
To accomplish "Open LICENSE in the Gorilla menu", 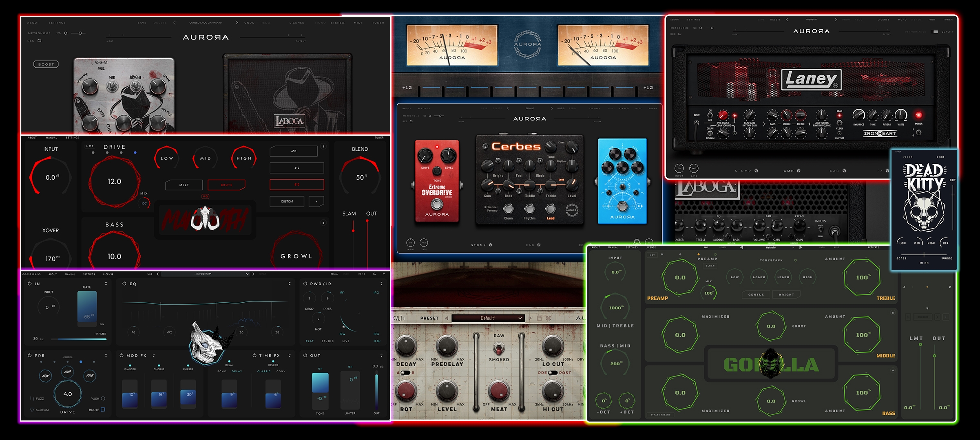I will click(x=651, y=247).
